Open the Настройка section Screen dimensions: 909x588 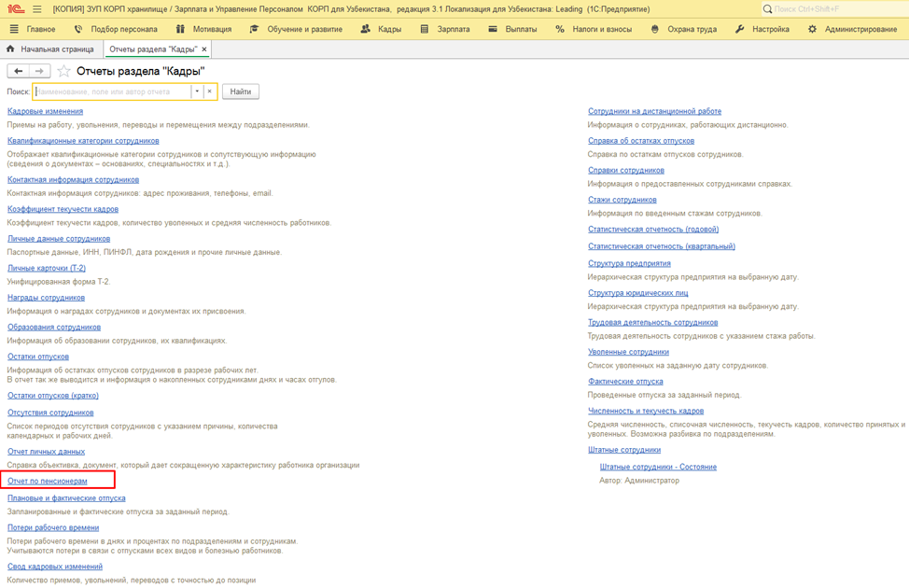coord(762,29)
